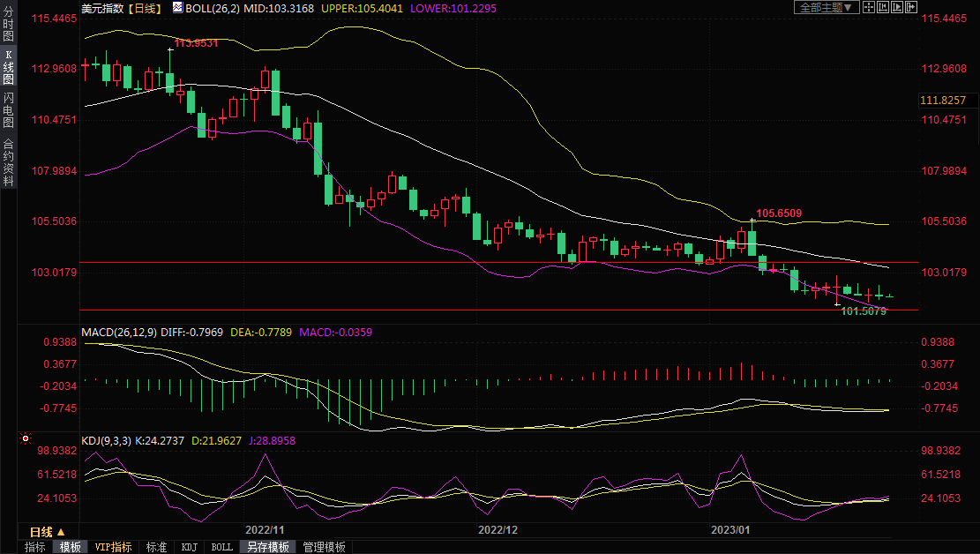Click the VIP指标 tab

114,547
